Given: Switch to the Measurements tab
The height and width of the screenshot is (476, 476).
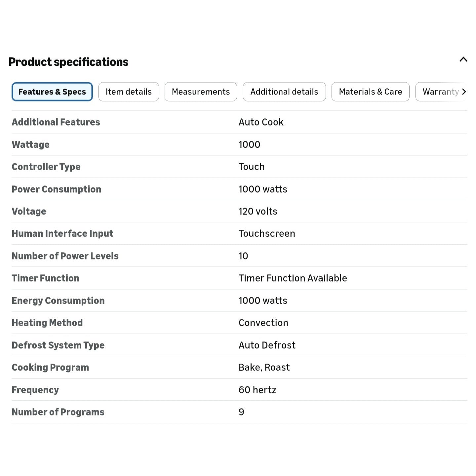Looking at the screenshot, I should (201, 92).
